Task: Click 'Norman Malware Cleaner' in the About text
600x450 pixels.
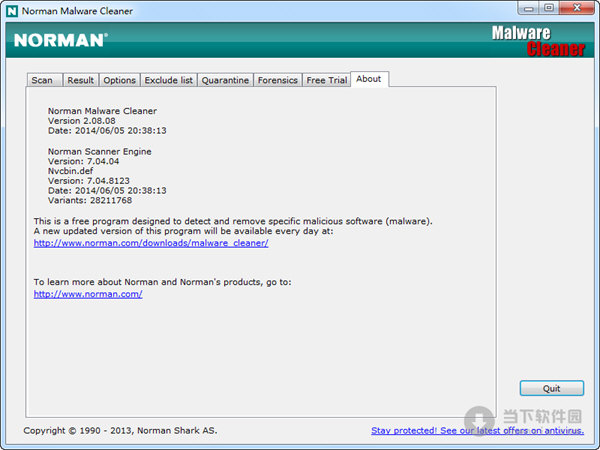Action: coord(102,111)
